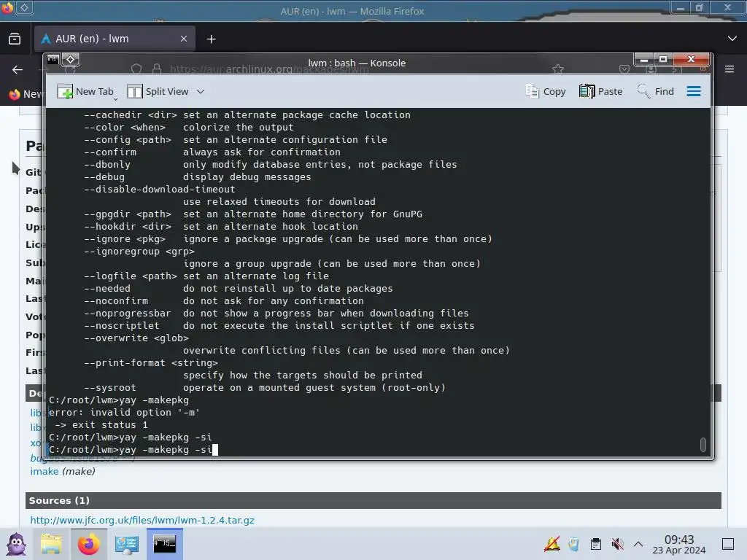The height and width of the screenshot is (560, 747).
Task: Click the tray icon beside the notifications bell
Action: point(573,544)
